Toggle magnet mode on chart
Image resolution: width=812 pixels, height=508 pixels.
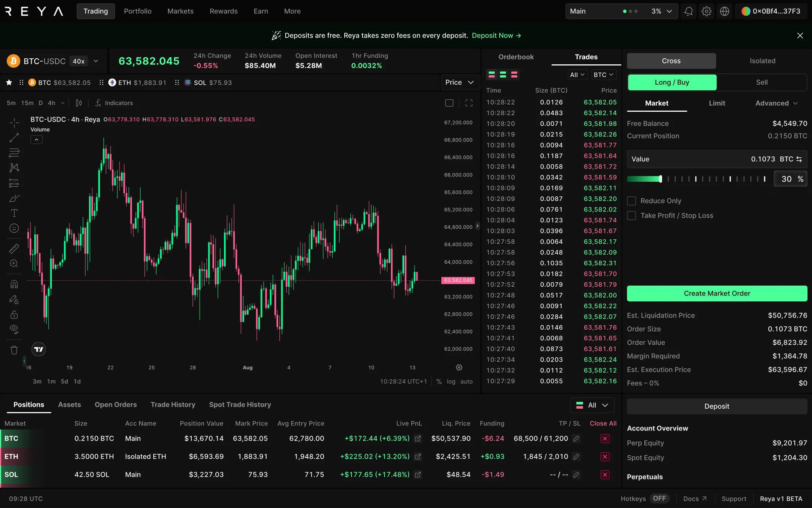(14, 284)
